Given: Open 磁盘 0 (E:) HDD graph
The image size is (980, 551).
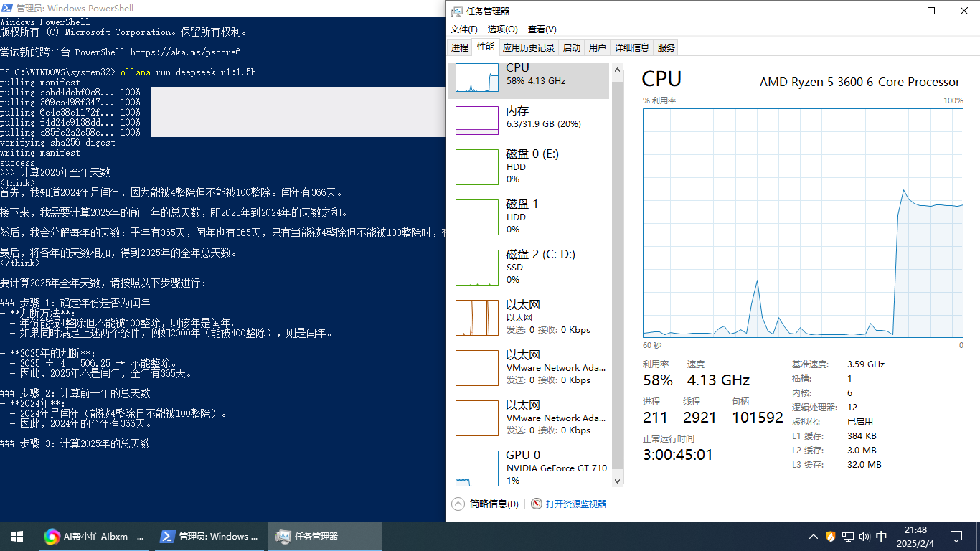Looking at the screenshot, I should coord(529,166).
